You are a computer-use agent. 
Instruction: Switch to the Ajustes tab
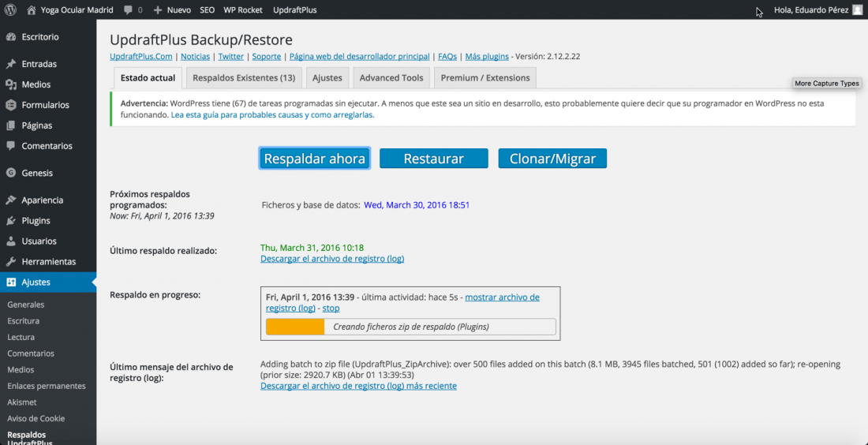point(327,78)
